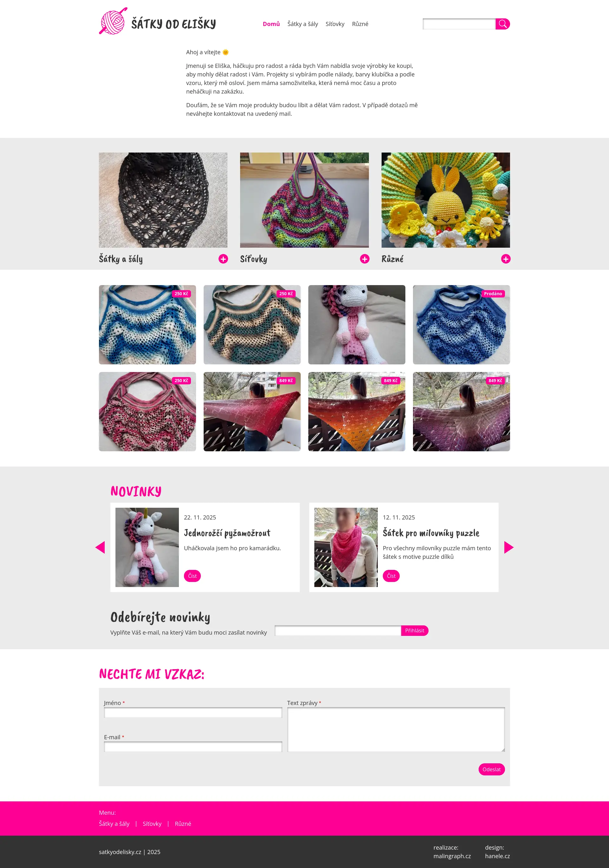Select Síťovky in the header menu
Image resolution: width=609 pixels, height=868 pixels.
click(x=335, y=24)
